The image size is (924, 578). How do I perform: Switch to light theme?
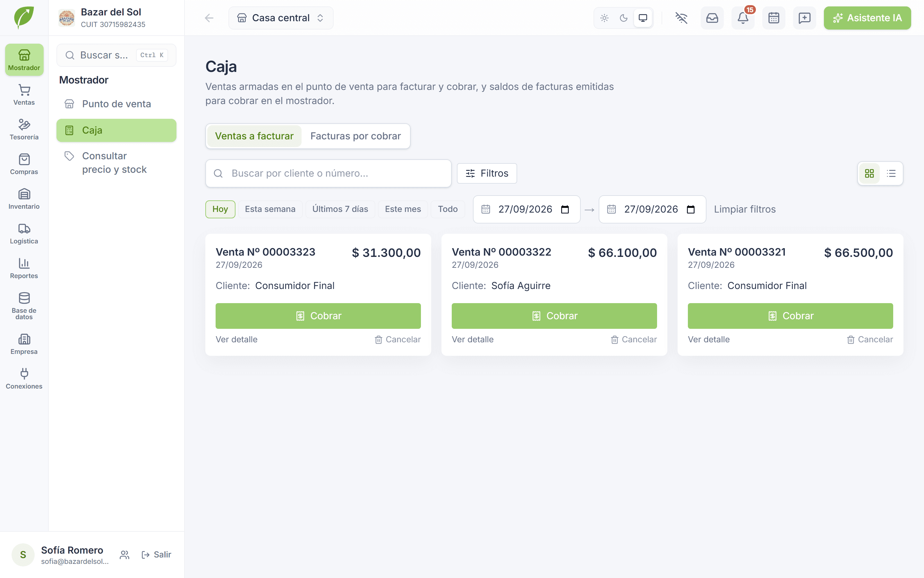[x=604, y=18]
